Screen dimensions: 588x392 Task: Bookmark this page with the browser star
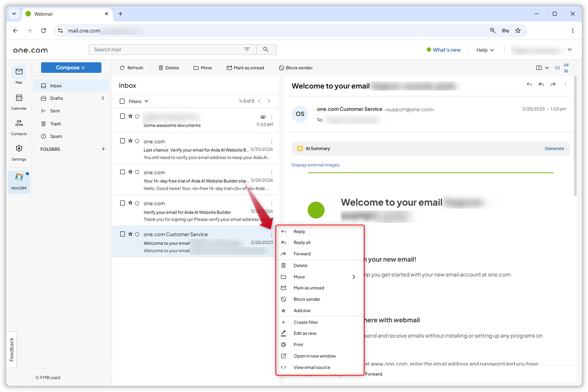(518, 31)
